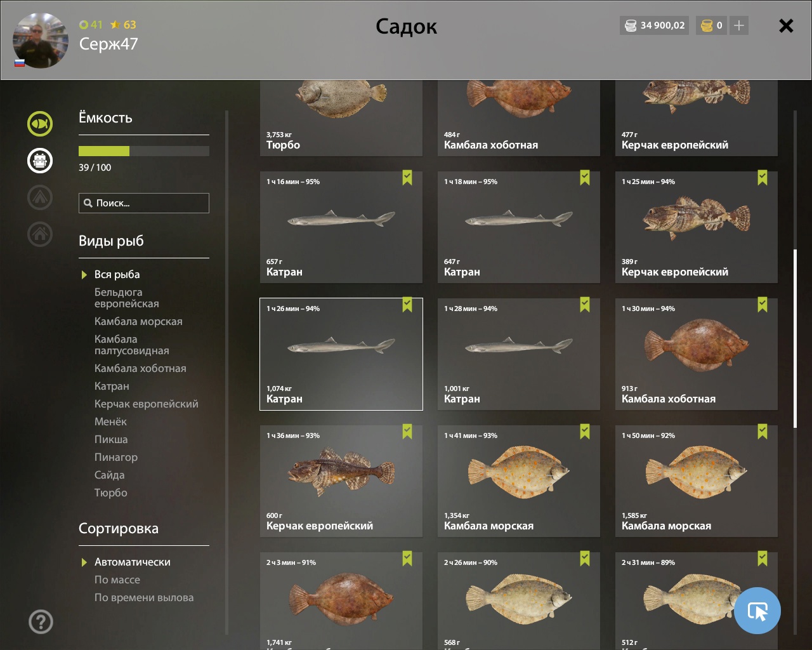This screenshot has width=812, height=650.
Task: Toggle bookmark on 913 г Камбала хоботная
Action: tap(763, 305)
